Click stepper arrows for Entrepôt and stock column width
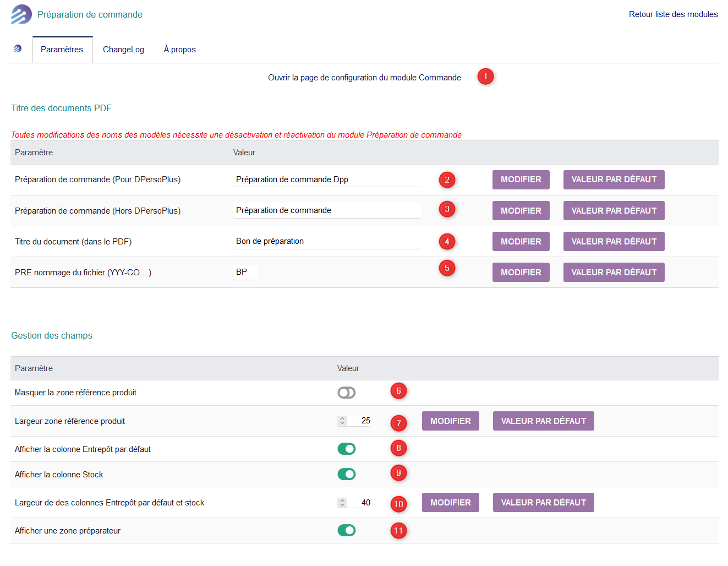728x566 pixels. (x=342, y=503)
